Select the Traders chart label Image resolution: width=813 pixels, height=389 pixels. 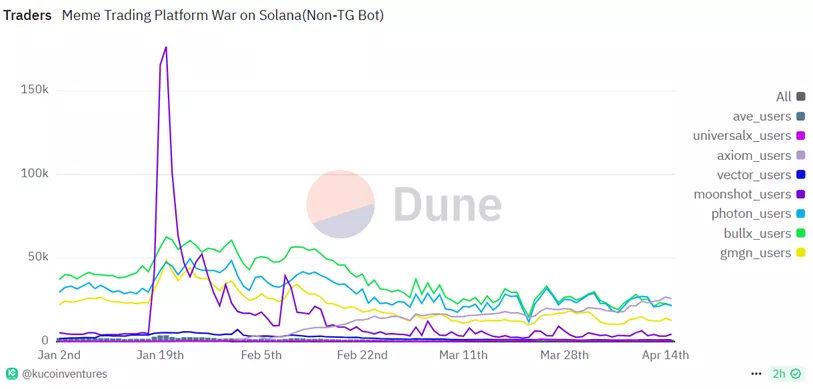click(x=27, y=16)
